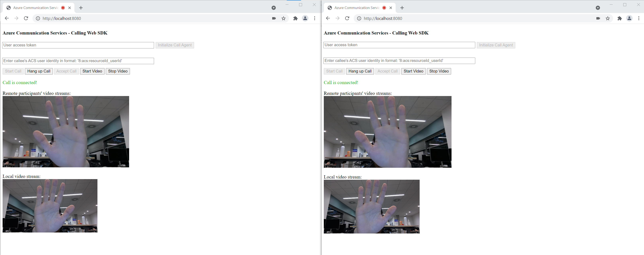Click remote video stream thumbnail right pane

[387, 131]
